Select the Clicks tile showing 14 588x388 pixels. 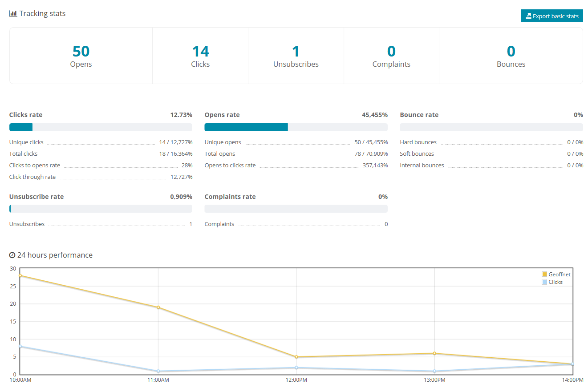pyautogui.click(x=200, y=56)
